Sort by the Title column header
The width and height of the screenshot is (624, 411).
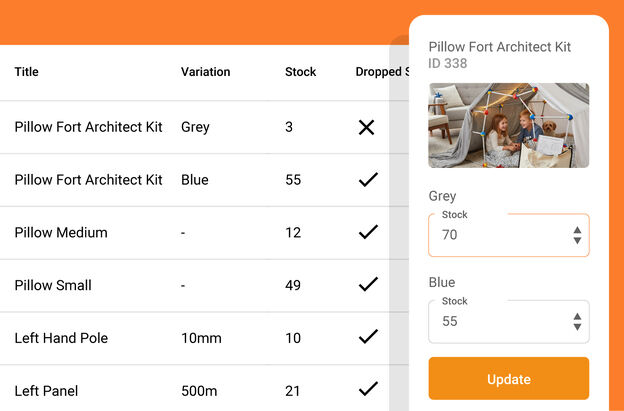[27, 72]
